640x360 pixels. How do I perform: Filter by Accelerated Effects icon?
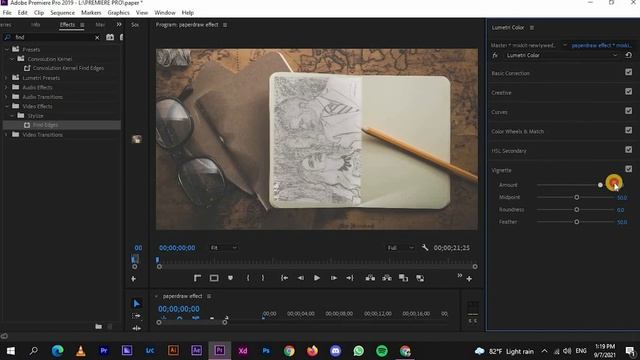pyautogui.click(x=110, y=37)
